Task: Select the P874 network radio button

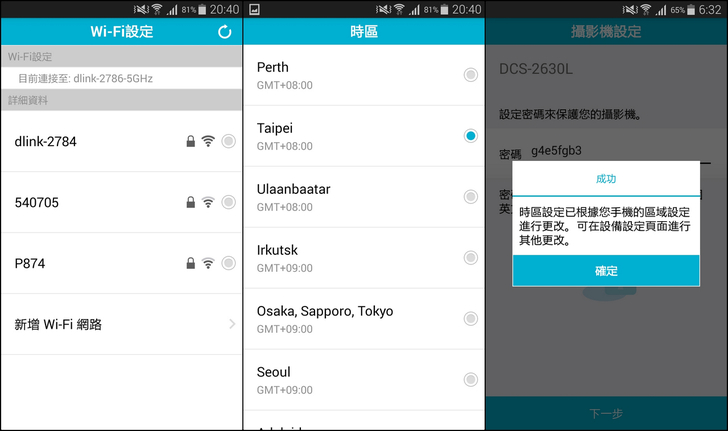Action: click(228, 263)
